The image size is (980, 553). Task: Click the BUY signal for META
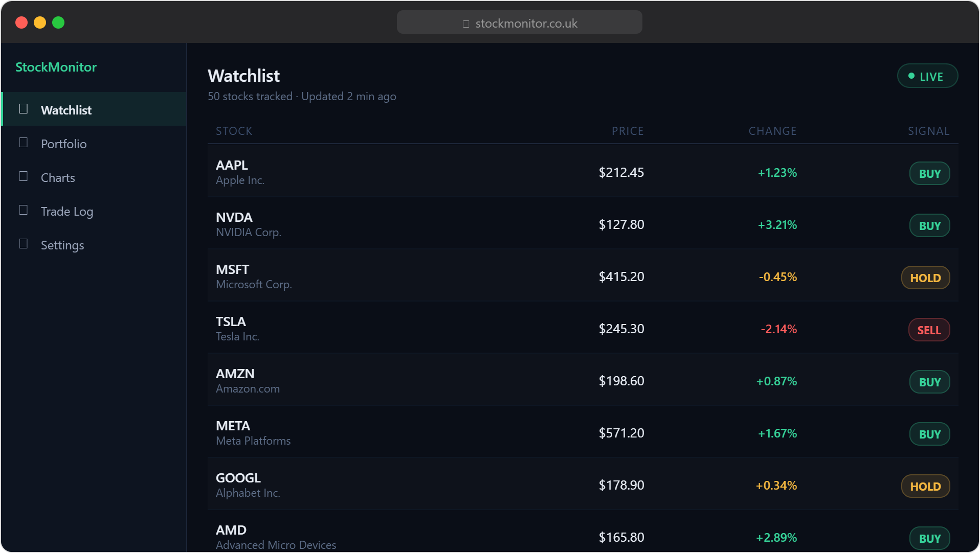(x=929, y=434)
